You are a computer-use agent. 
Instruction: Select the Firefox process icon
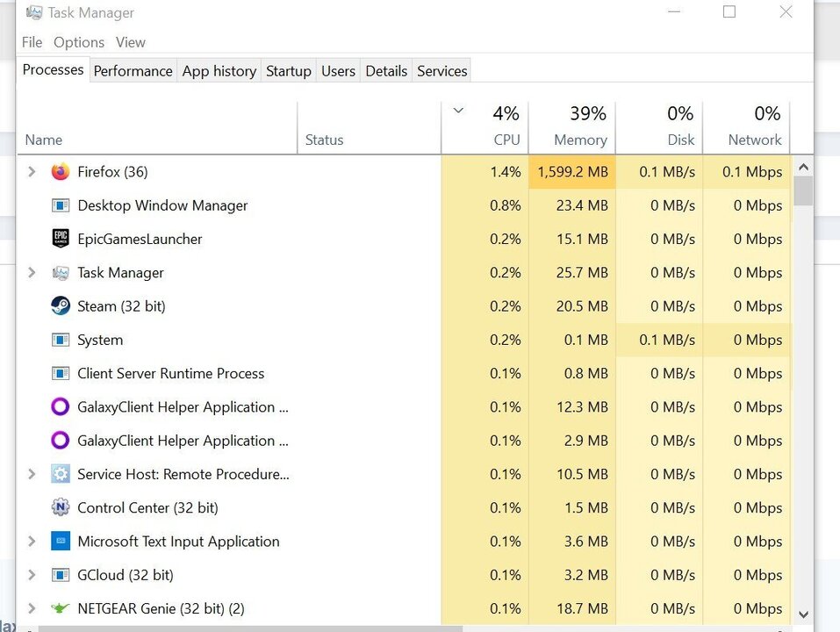point(60,171)
